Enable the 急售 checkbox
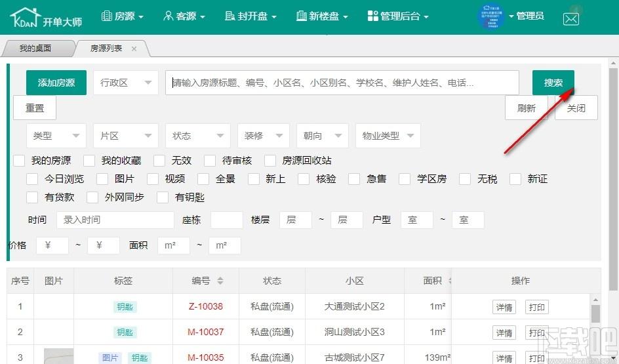 pyautogui.click(x=354, y=179)
